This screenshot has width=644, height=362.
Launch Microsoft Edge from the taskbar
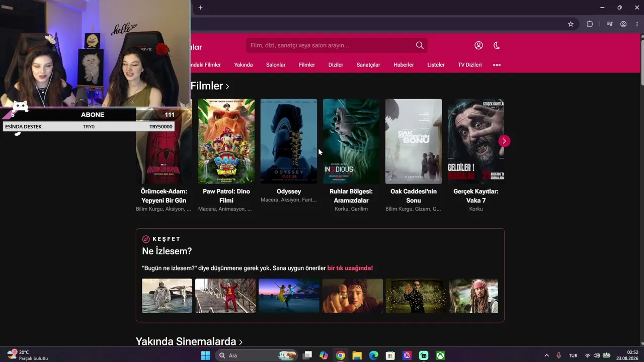[x=374, y=355]
